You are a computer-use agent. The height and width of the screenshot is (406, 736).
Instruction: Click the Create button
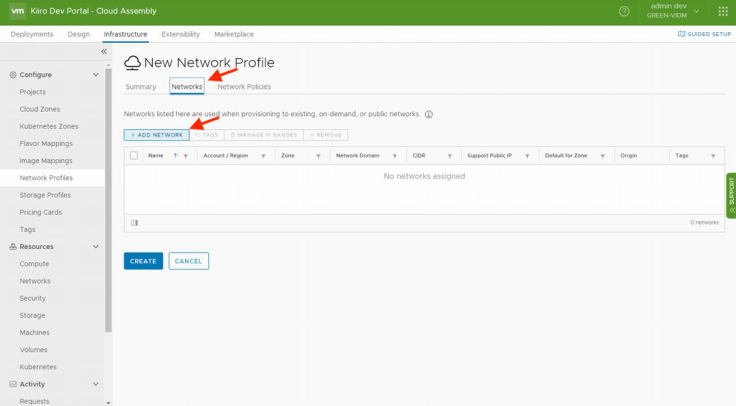point(143,261)
